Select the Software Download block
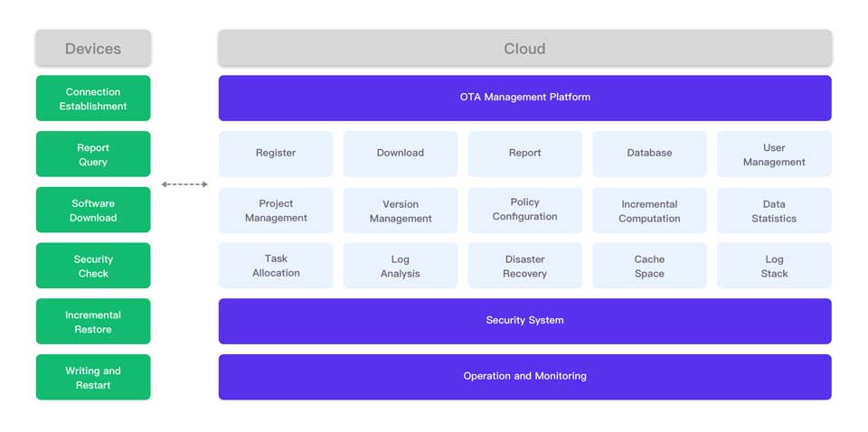The height and width of the screenshot is (432, 868). (93, 211)
